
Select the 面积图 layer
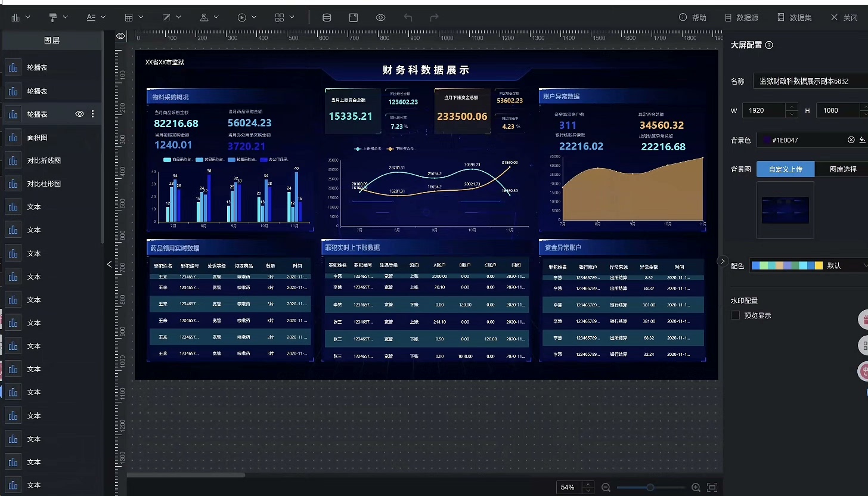pos(51,137)
